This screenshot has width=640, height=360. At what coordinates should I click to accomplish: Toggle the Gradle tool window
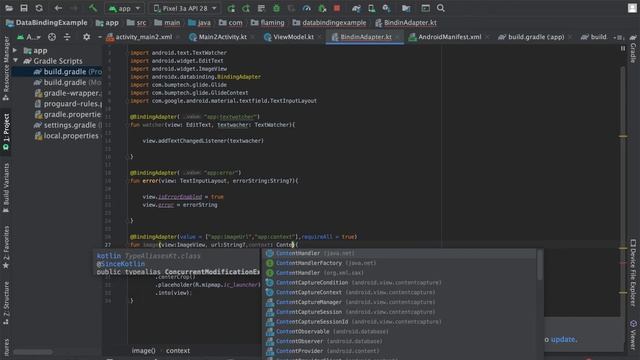[633, 48]
